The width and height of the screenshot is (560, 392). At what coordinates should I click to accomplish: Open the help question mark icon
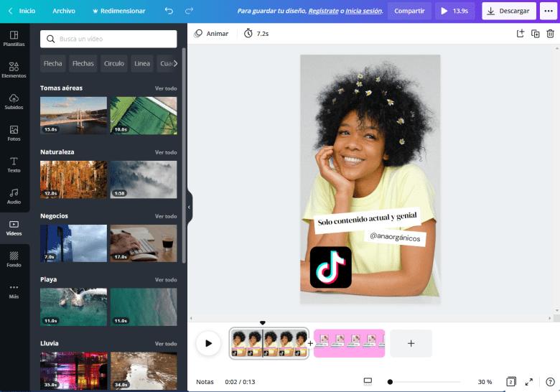(550, 382)
